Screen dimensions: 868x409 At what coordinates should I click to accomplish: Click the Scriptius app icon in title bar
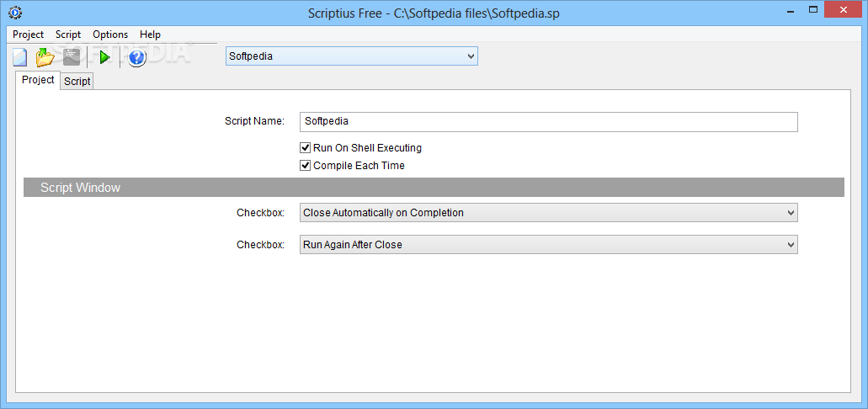(x=15, y=12)
